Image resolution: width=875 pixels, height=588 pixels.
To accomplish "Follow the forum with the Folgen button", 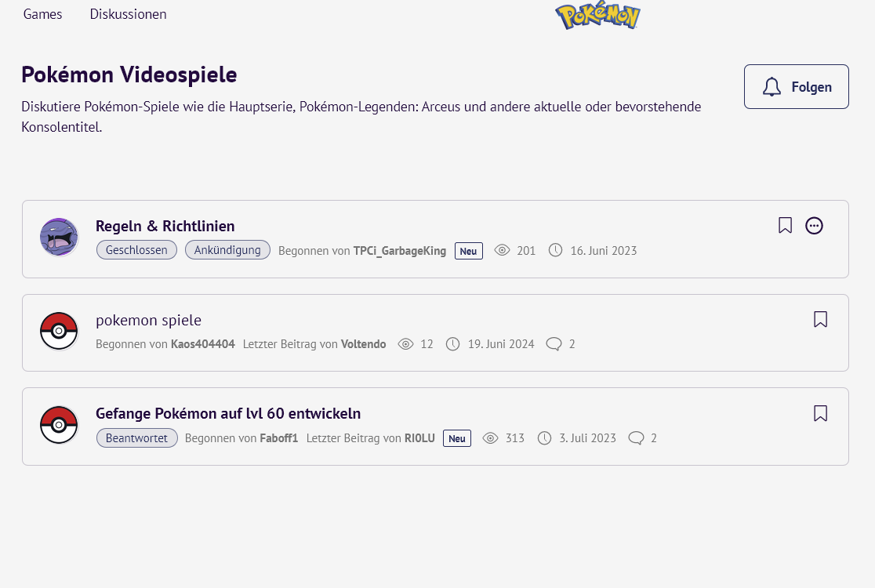I will click(x=797, y=86).
